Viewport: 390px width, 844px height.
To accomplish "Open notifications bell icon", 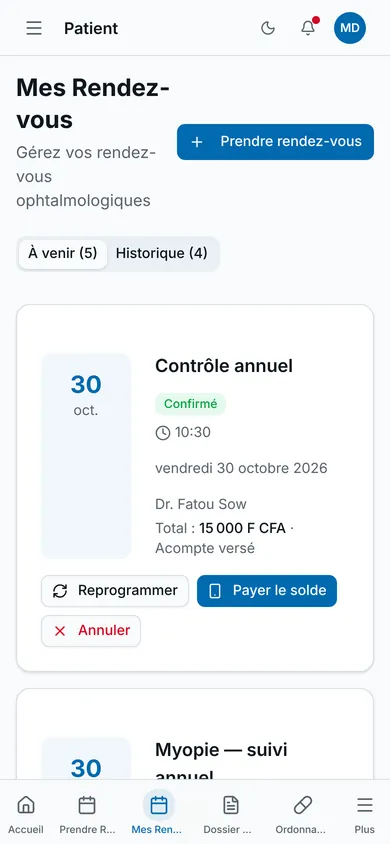I will pyautogui.click(x=308, y=28).
